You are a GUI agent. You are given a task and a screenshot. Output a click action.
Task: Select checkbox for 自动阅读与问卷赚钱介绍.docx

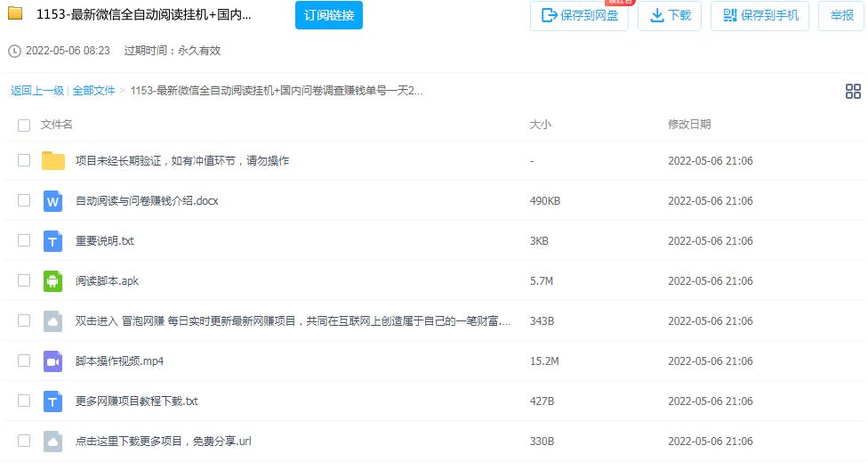pyautogui.click(x=24, y=200)
